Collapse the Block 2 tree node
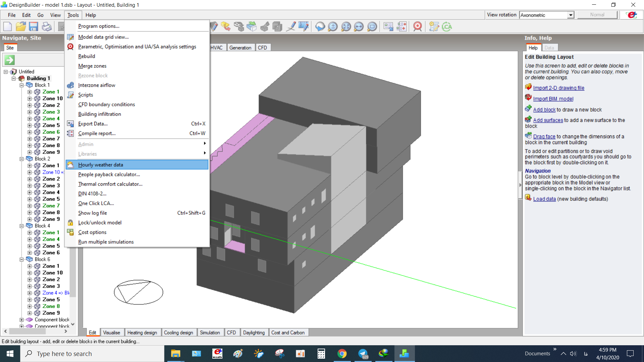 pyautogui.click(x=21, y=159)
